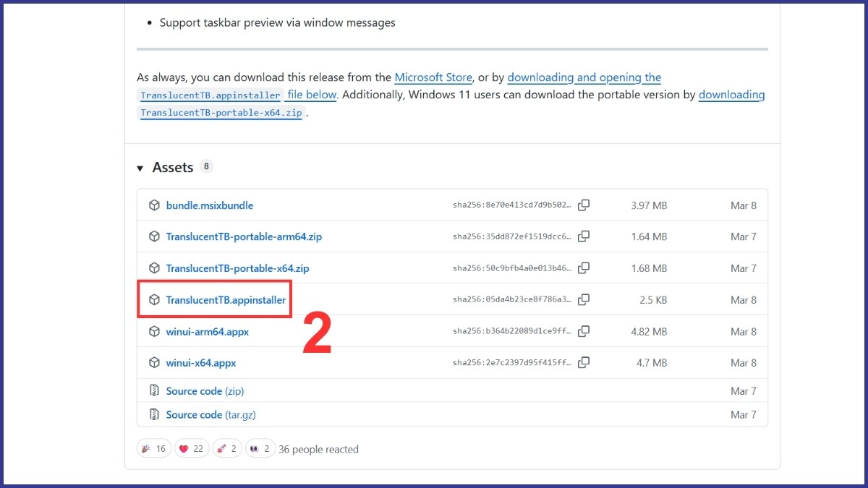868x488 pixels.
Task: Download TranslucentTB.appinstaller asset
Action: [226, 300]
